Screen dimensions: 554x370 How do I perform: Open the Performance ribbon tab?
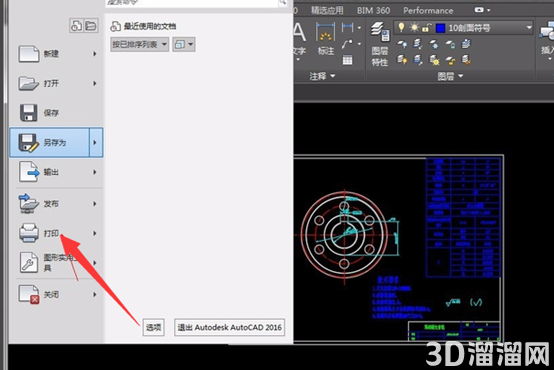[428, 11]
